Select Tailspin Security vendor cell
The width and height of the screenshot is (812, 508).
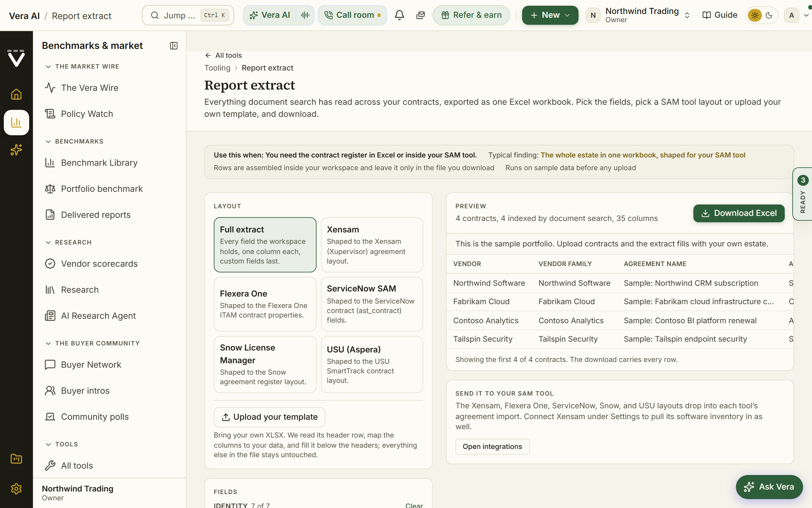coord(482,339)
